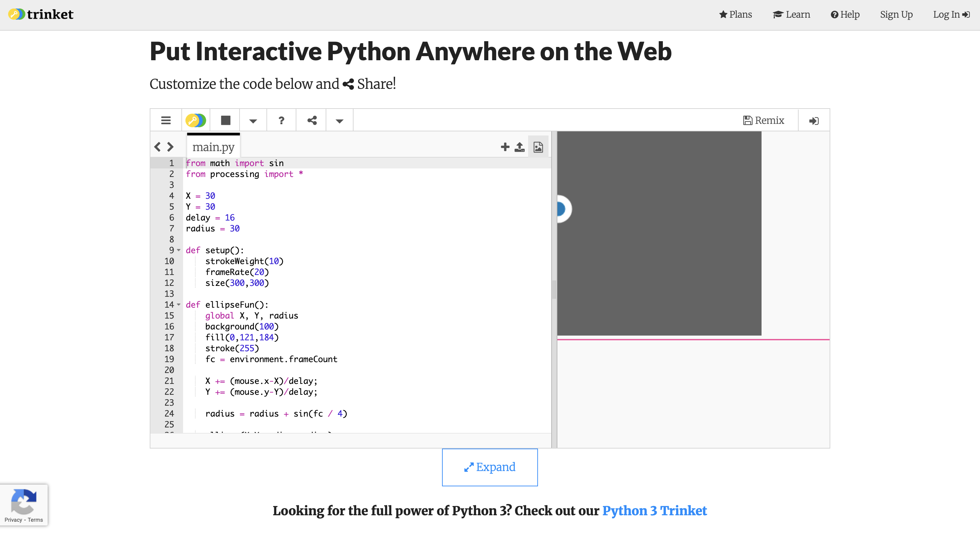Open the hamburger menu in editor toolbar
Viewport: 980px width, 535px height.
tap(166, 120)
